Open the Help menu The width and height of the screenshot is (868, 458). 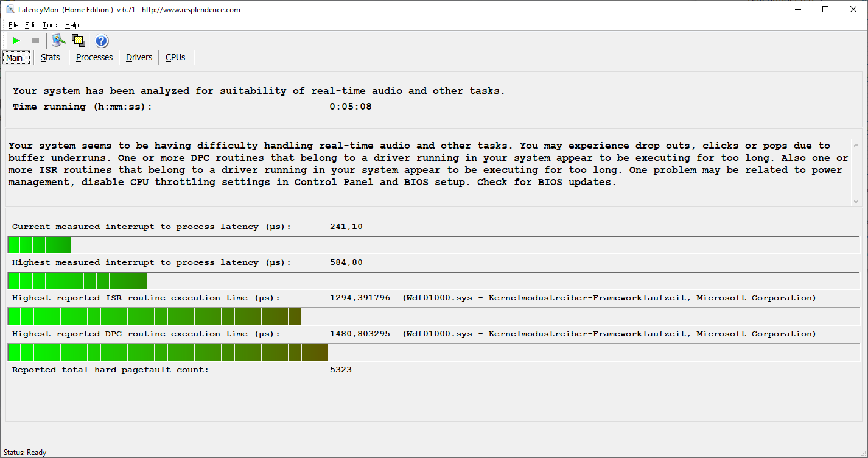tap(72, 25)
